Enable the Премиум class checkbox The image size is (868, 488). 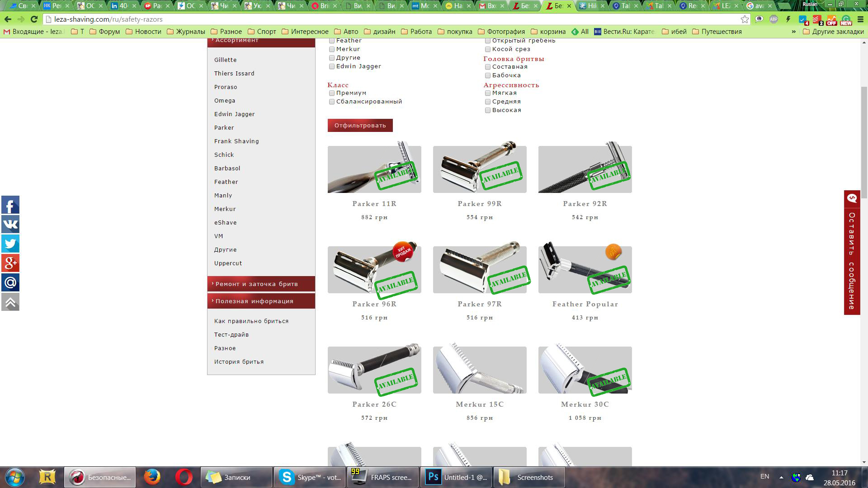tap(332, 93)
